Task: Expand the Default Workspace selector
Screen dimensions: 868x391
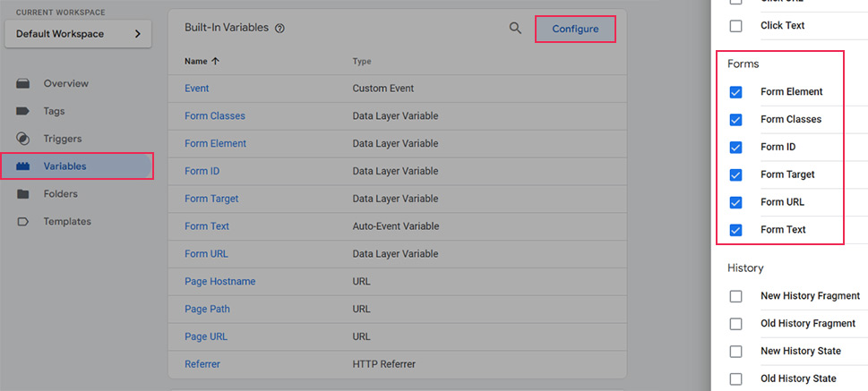Action: pos(78,34)
